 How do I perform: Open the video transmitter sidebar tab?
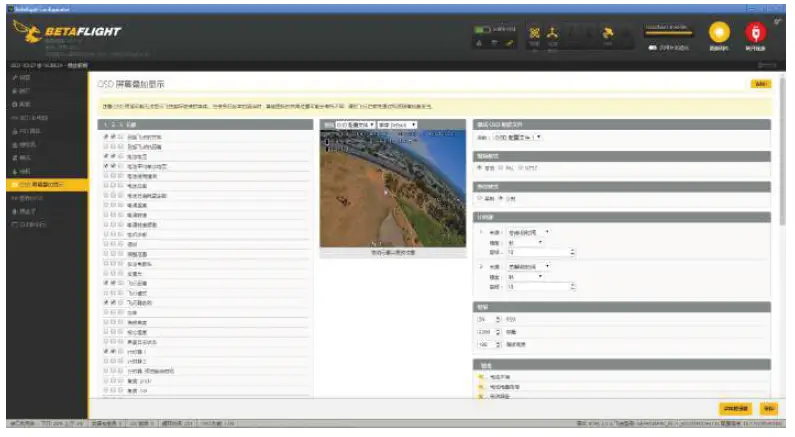(47, 198)
